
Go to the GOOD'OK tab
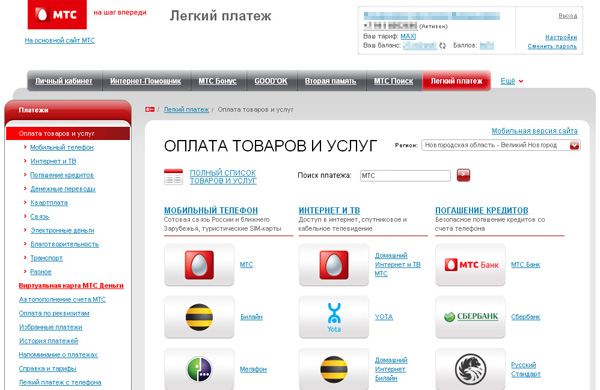(271, 81)
